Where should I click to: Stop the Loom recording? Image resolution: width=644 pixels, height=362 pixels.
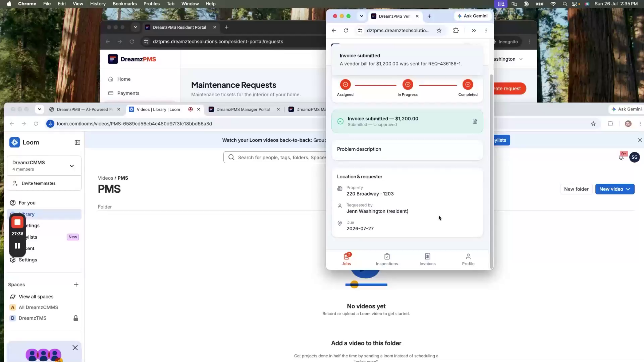pyautogui.click(x=17, y=222)
